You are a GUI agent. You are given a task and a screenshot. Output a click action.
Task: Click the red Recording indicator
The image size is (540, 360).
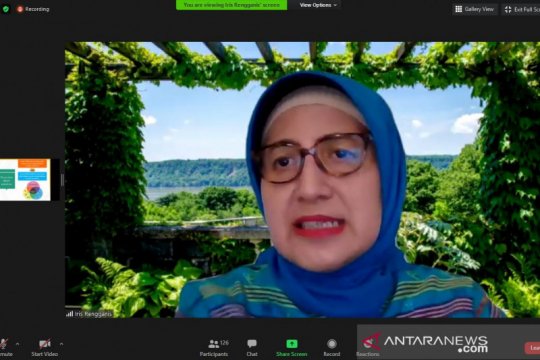tap(33, 9)
